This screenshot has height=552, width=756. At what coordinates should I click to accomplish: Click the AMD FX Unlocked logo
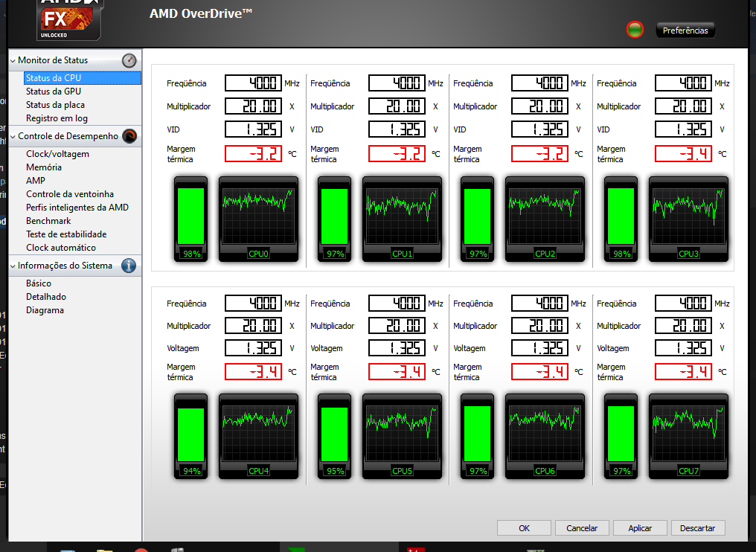(68, 19)
